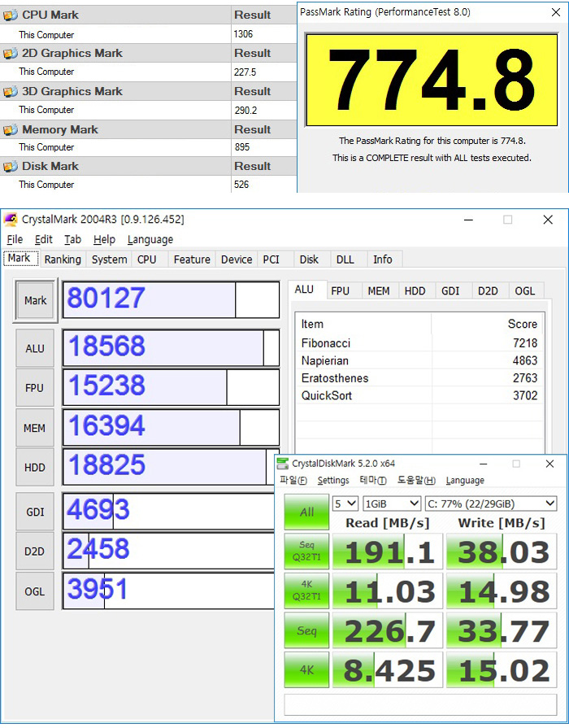
Task: Run the OGL benchmark button
Action: coord(35,591)
